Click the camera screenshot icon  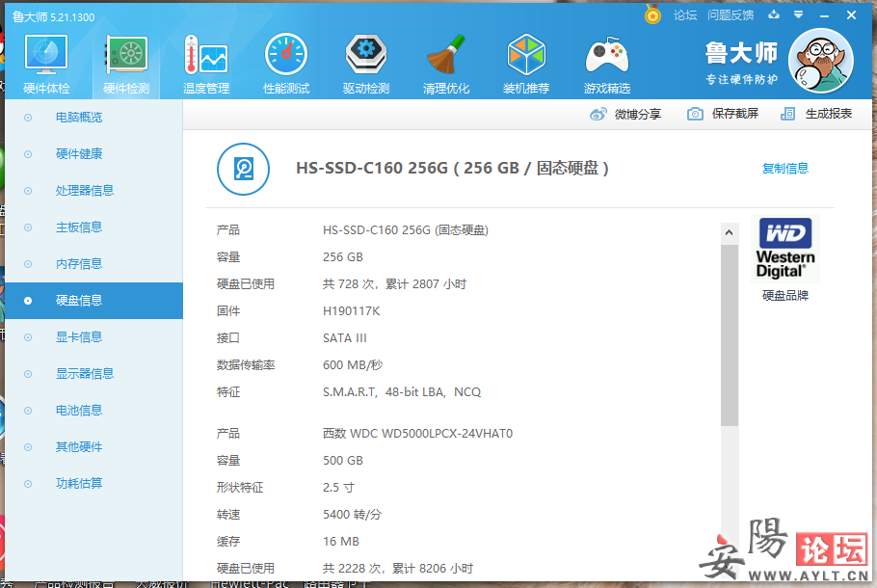coord(695,114)
